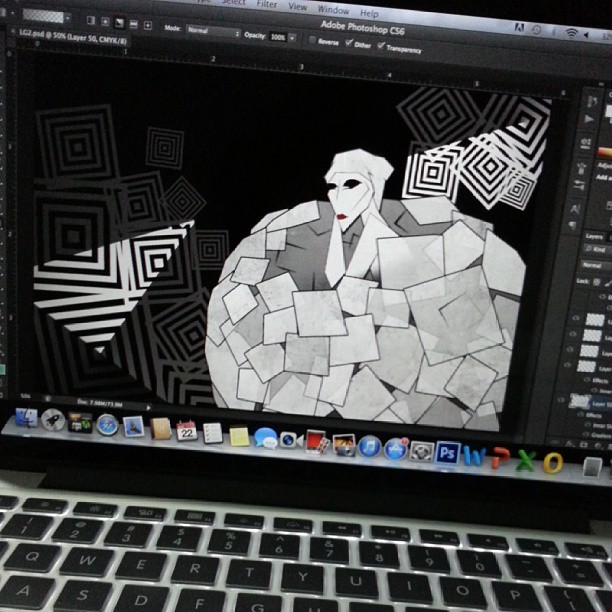Launch Safari from the Dock
Image resolution: width=612 pixels, height=612 pixels.
click(107, 425)
